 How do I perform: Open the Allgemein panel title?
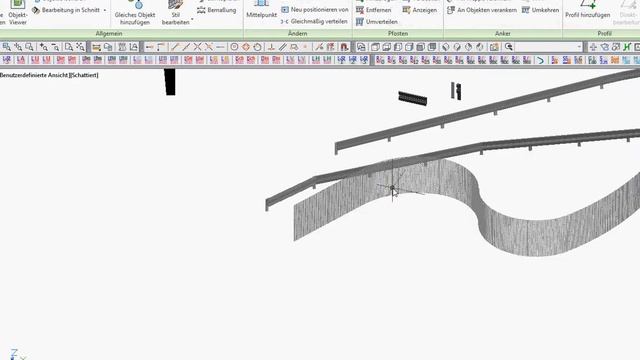pos(109,33)
